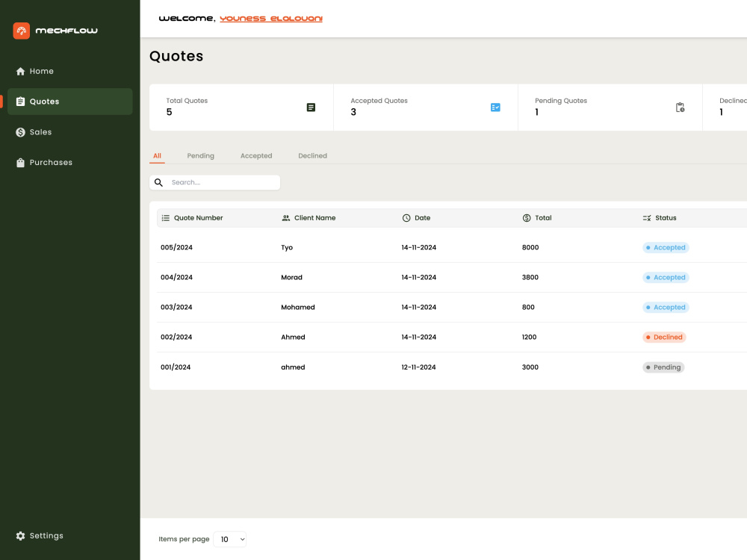Click the total value 3000
The height and width of the screenshot is (560, 747).
coord(530,367)
